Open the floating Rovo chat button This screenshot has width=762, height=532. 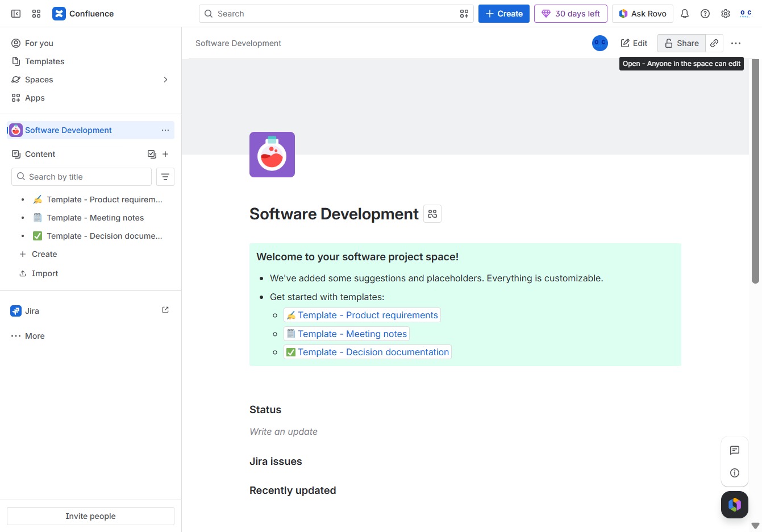(x=735, y=505)
